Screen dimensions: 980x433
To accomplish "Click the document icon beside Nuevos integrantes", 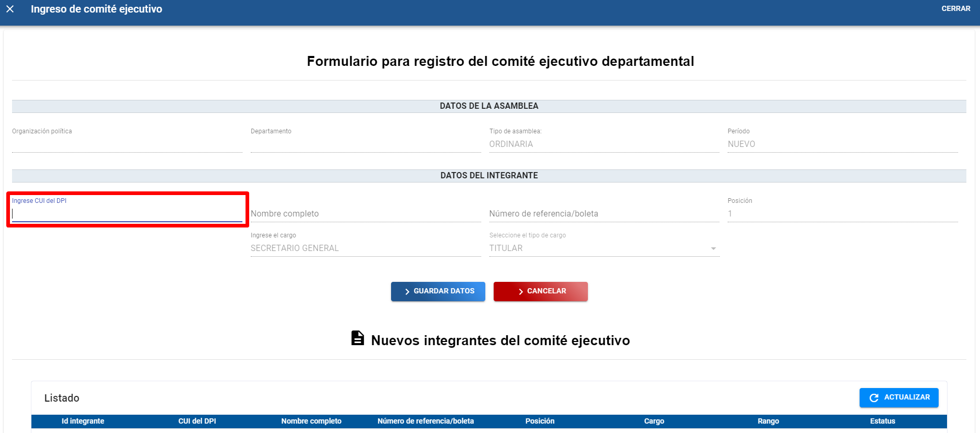I will tap(358, 338).
